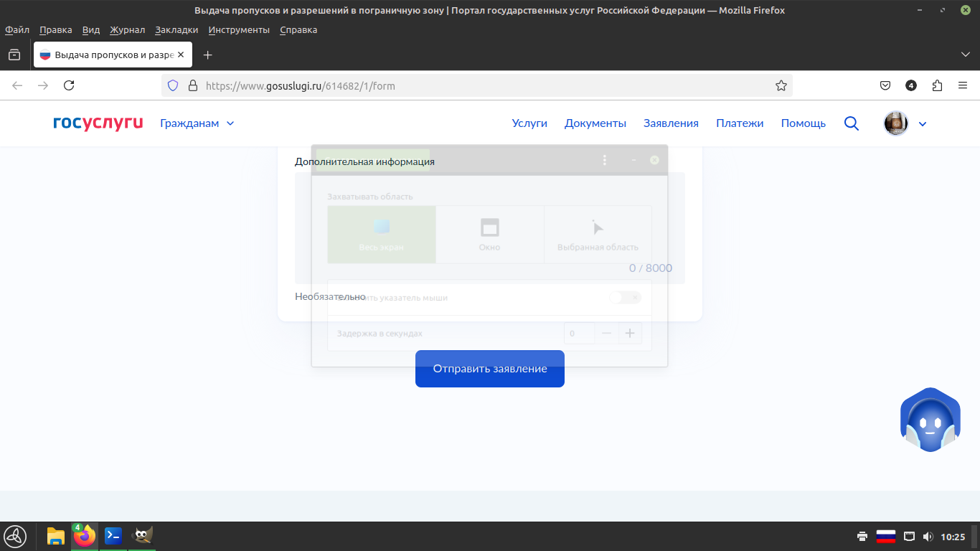980x551 pixels.
Task: Open the Правка menu
Action: (56, 30)
